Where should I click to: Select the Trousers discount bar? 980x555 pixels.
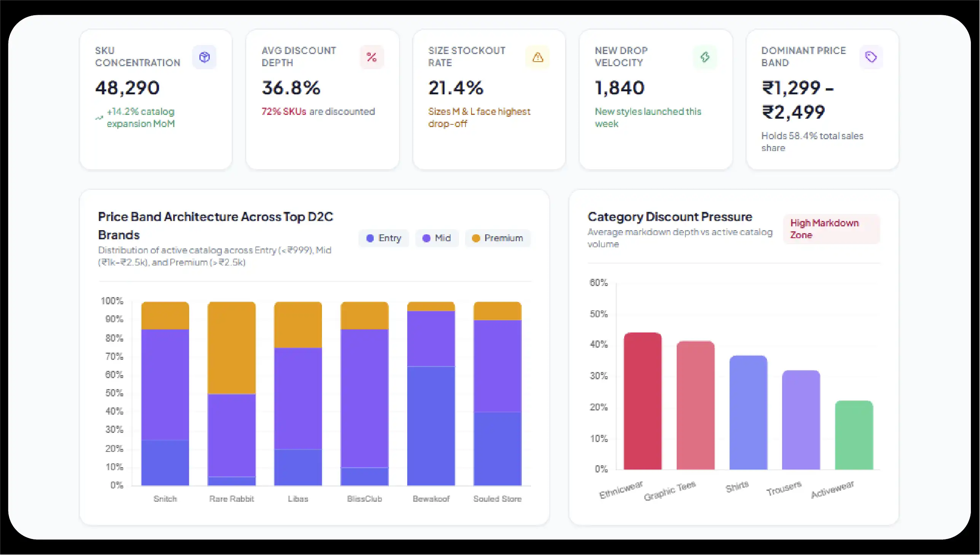tap(801, 420)
